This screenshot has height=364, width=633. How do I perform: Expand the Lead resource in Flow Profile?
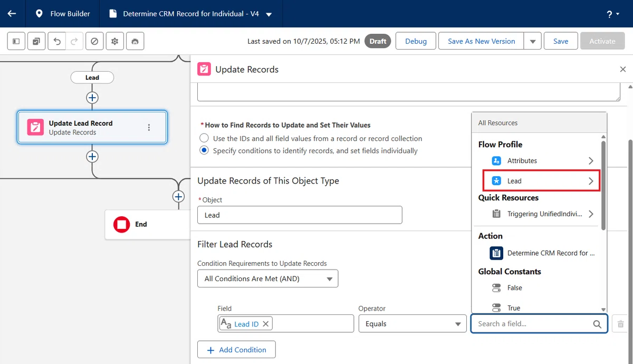pyautogui.click(x=591, y=181)
